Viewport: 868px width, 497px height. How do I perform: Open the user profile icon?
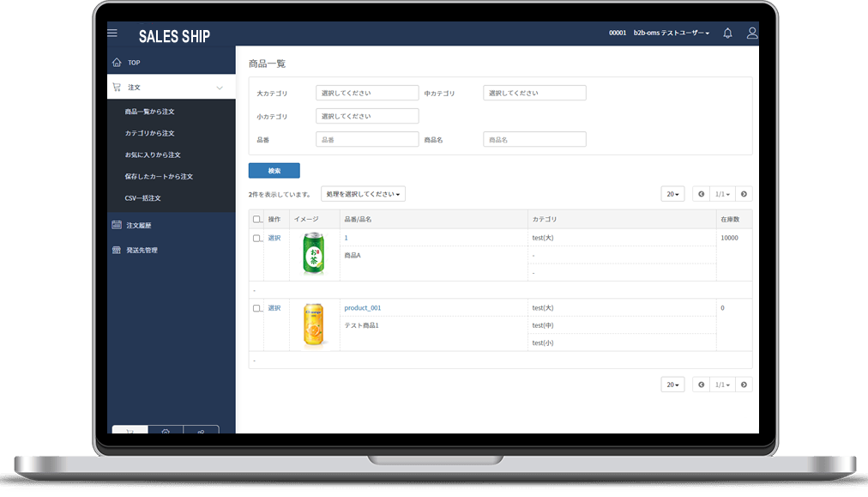tap(752, 33)
